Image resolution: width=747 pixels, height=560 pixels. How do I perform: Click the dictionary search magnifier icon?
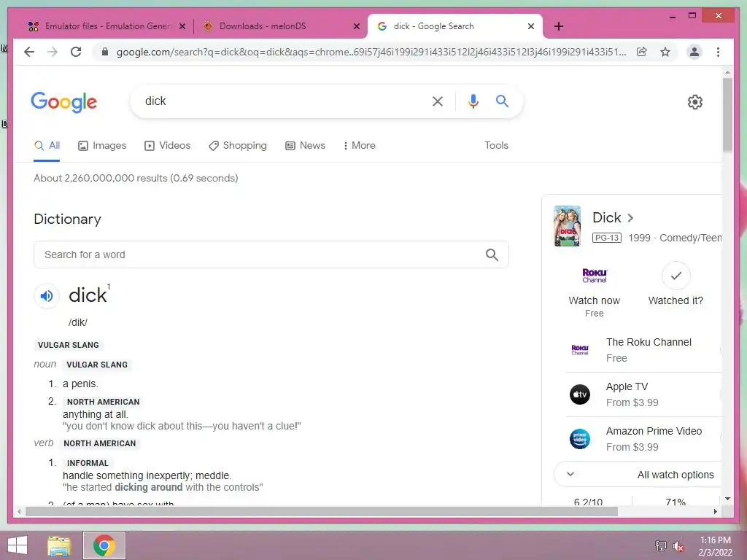click(x=492, y=254)
